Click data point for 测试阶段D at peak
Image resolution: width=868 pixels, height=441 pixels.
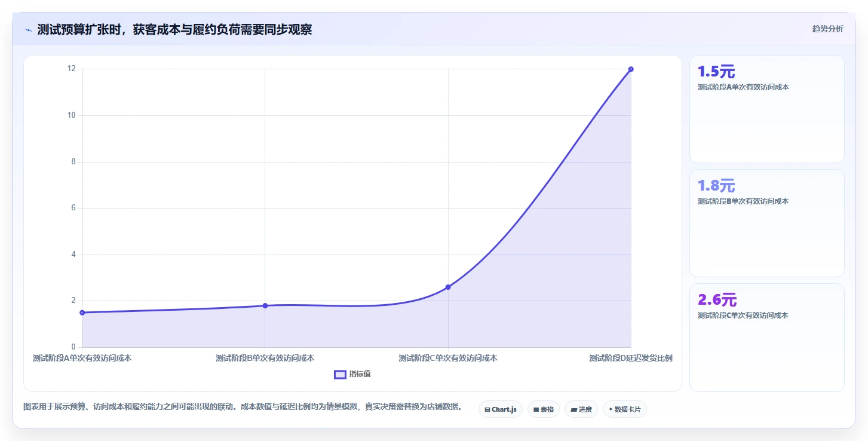631,69
